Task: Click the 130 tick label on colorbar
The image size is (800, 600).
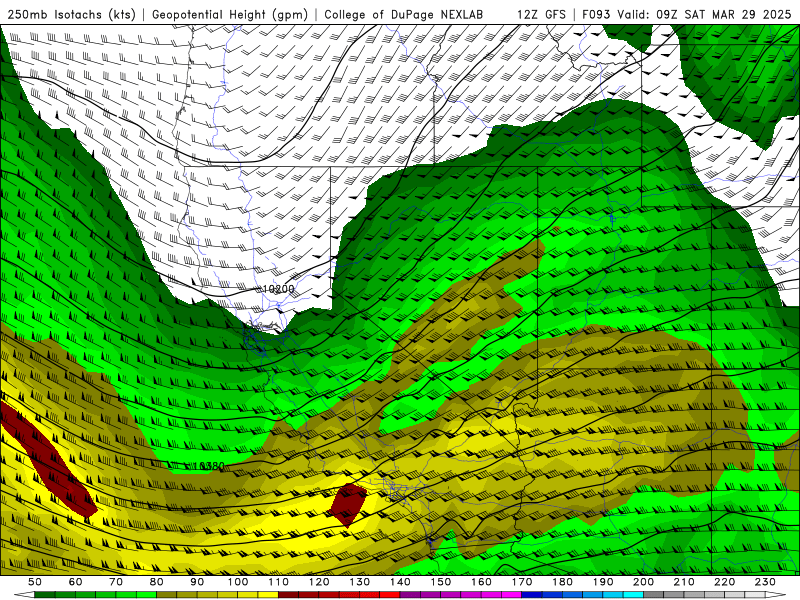Action: (359, 582)
